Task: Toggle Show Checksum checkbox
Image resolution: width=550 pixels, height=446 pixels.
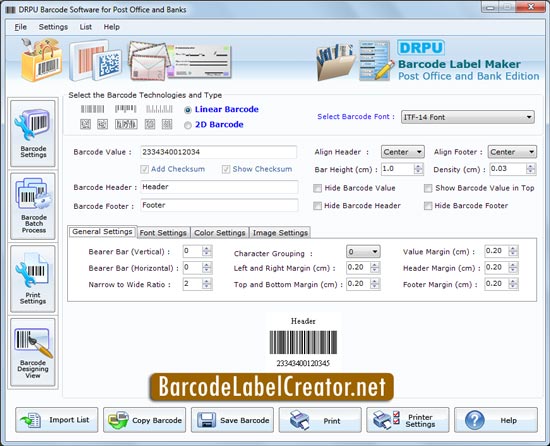Action: 226,170
